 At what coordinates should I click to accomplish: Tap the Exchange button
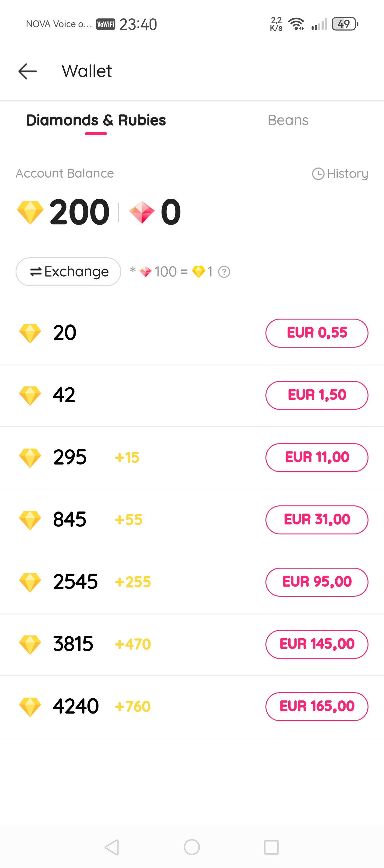point(68,272)
